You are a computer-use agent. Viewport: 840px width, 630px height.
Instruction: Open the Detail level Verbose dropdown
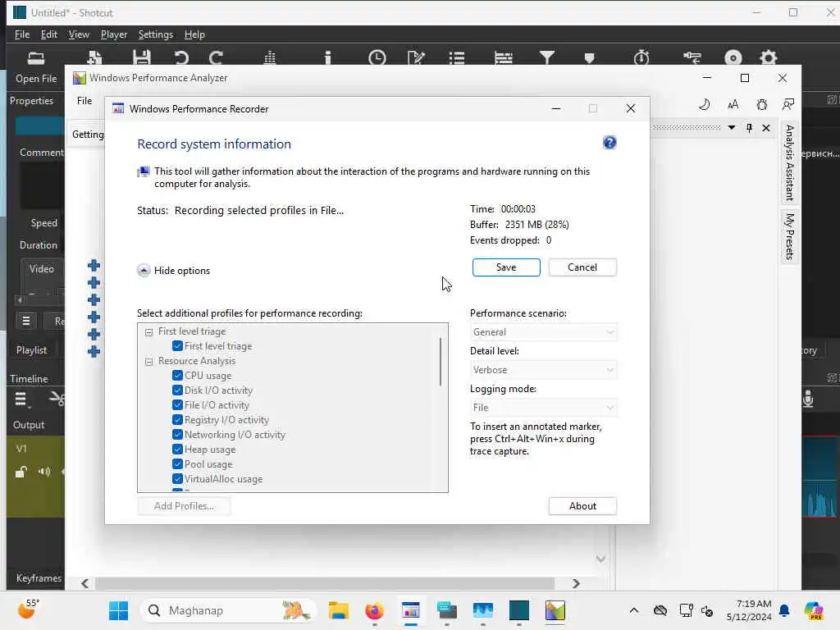pos(543,370)
